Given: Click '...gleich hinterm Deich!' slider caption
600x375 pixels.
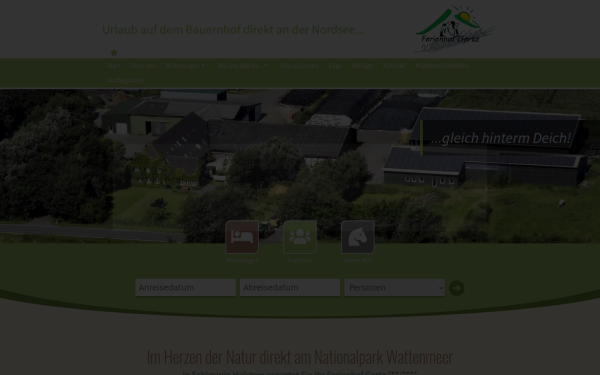Looking at the screenshot, I should click(x=501, y=138).
